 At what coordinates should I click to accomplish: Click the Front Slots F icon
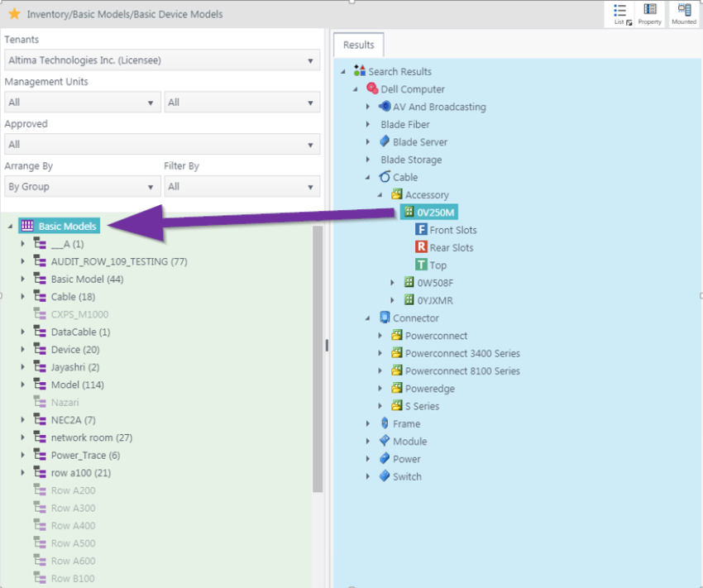pos(422,229)
